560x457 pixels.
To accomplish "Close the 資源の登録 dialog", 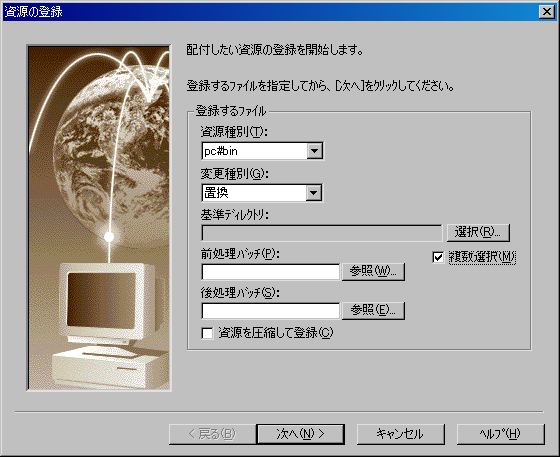I will (547, 12).
